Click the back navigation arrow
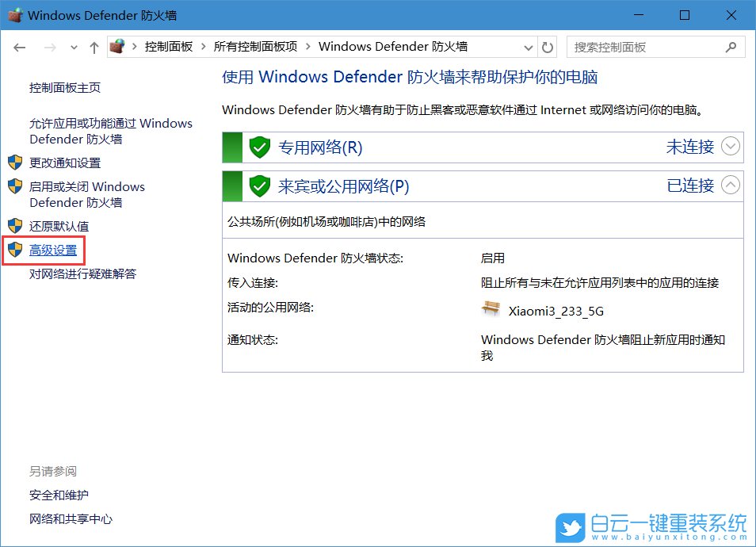 coord(20,48)
